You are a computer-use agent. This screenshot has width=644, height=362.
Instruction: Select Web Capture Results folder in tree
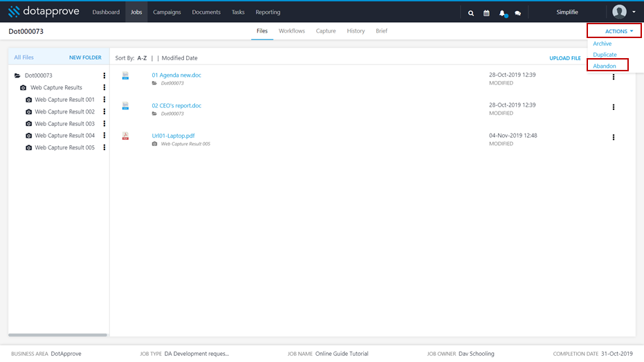(x=56, y=87)
